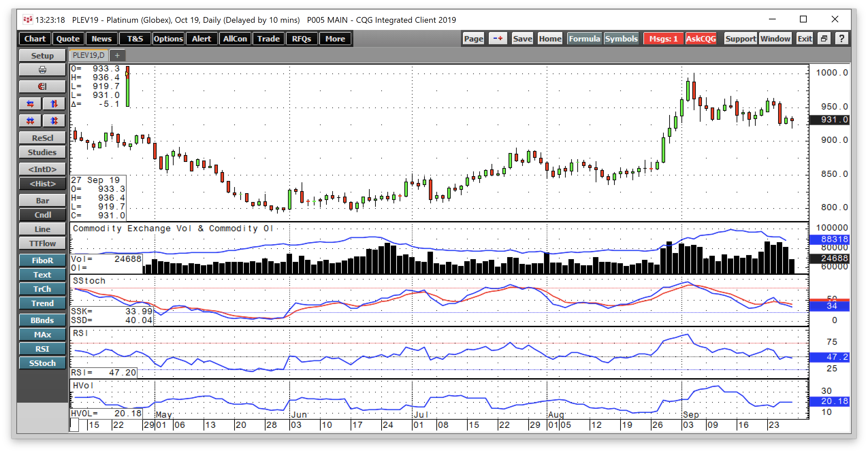868x453 pixels.
Task: Click the vertical compress arrows icon
Action: point(54,121)
